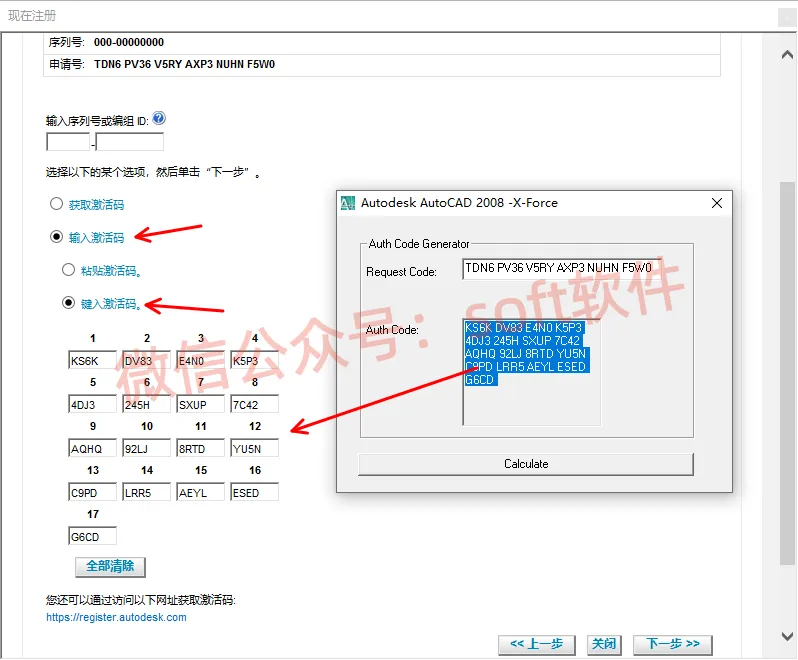The height and width of the screenshot is (660, 798).
Task: Click activation field 17 containing G6CD
Action: 93,536
